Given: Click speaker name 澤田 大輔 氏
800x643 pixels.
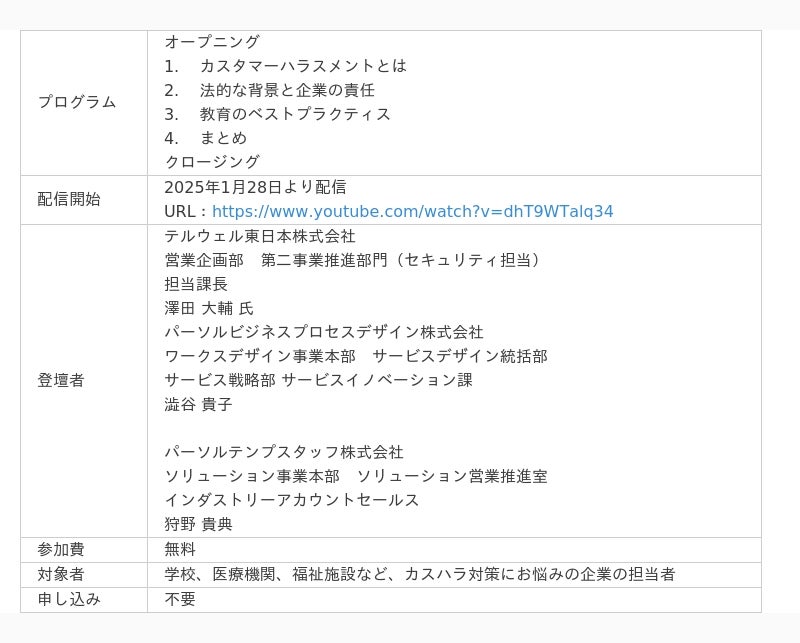Looking at the screenshot, I should (209, 308).
